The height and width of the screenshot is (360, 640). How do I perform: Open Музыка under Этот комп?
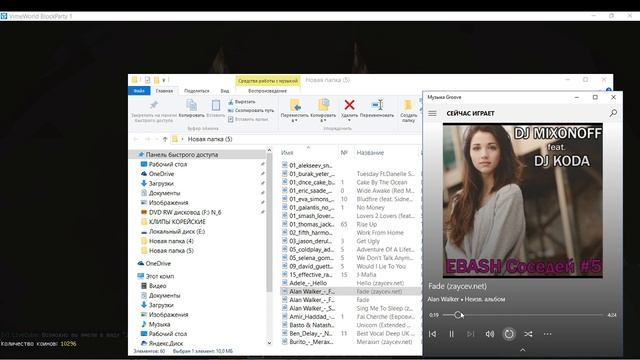[x=159, y=324]
